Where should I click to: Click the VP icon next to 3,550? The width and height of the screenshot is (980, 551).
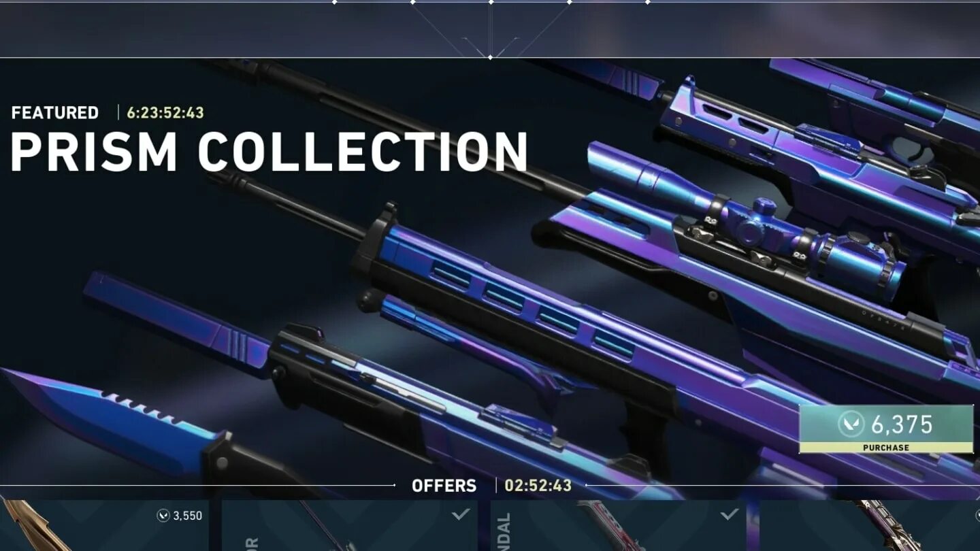coord(163,516)
